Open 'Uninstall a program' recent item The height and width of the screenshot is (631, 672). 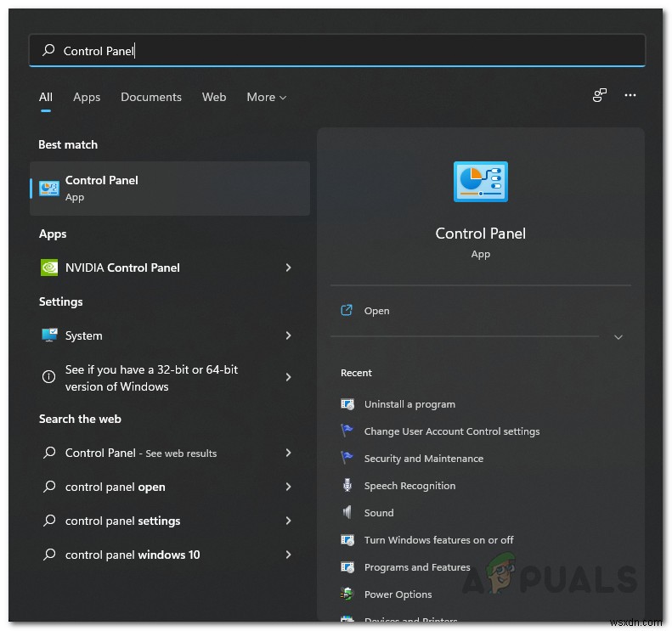pyautogui.click(x=409, y=404)
